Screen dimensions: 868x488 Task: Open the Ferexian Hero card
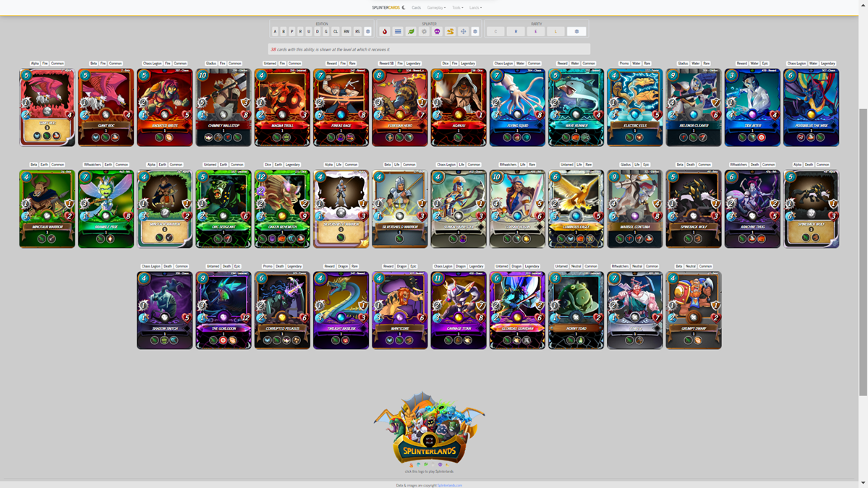pyautogui.click(x=400, y=107)
